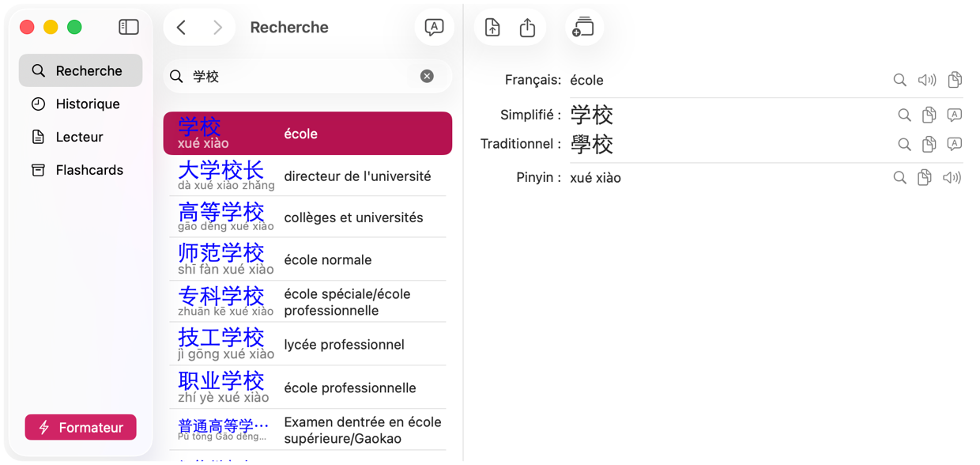Copy the Français translation école
Screen dimensions: 980x465
point(955,80)
